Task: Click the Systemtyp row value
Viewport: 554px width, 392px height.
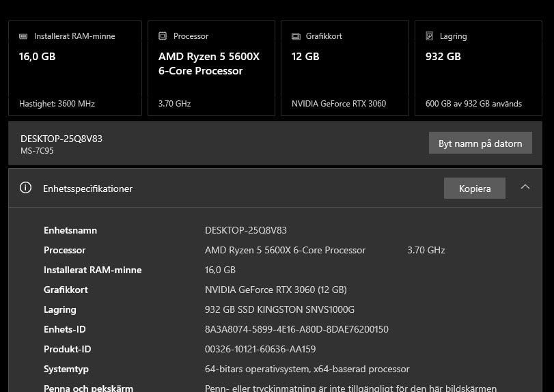Action: click(x=307, y=369)
